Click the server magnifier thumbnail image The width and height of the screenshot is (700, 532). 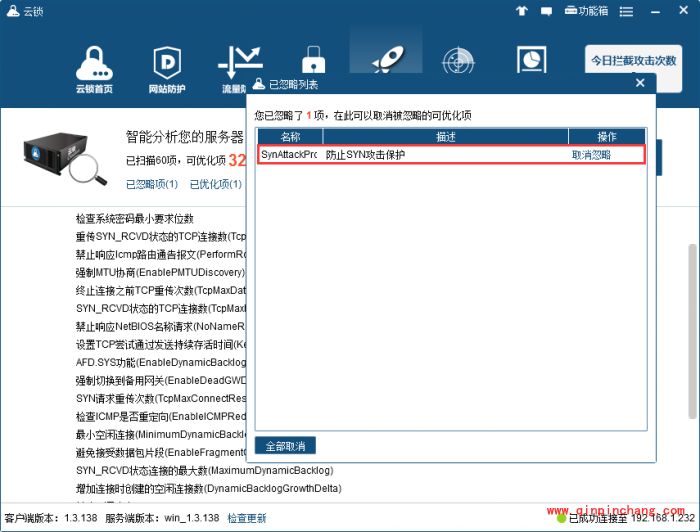click(x=65, y=159)
